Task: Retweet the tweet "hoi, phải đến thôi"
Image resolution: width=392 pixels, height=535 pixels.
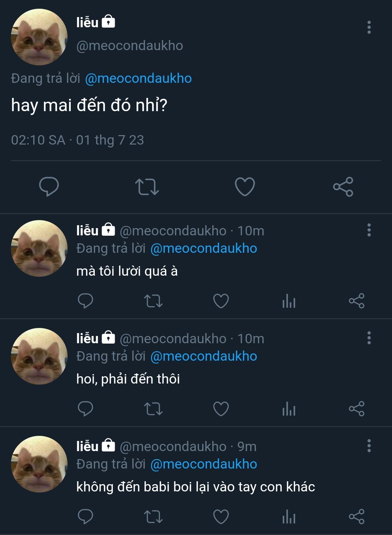Action: click(x=153, y=409)
